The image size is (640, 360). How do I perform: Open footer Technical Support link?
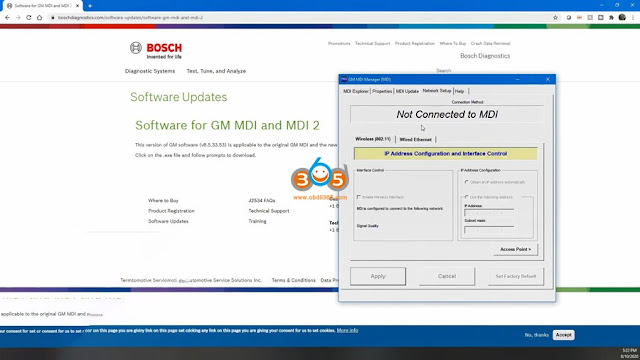coord(269,211)
